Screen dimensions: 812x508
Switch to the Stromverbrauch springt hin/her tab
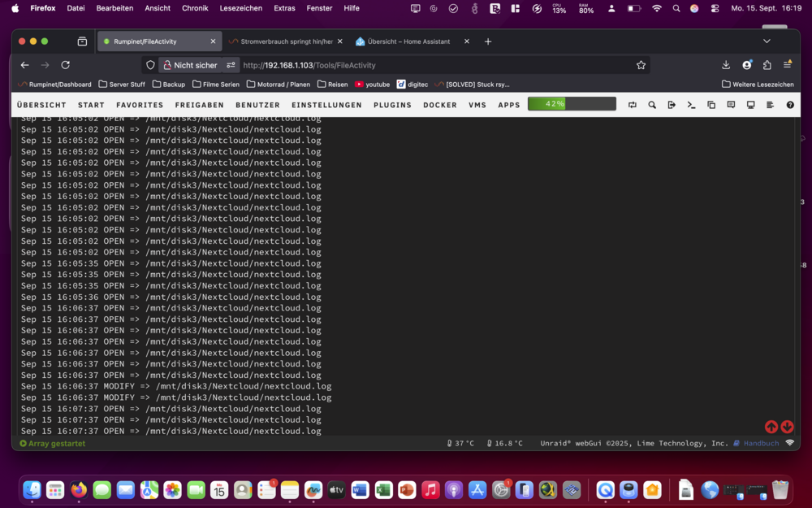[286, 41]
